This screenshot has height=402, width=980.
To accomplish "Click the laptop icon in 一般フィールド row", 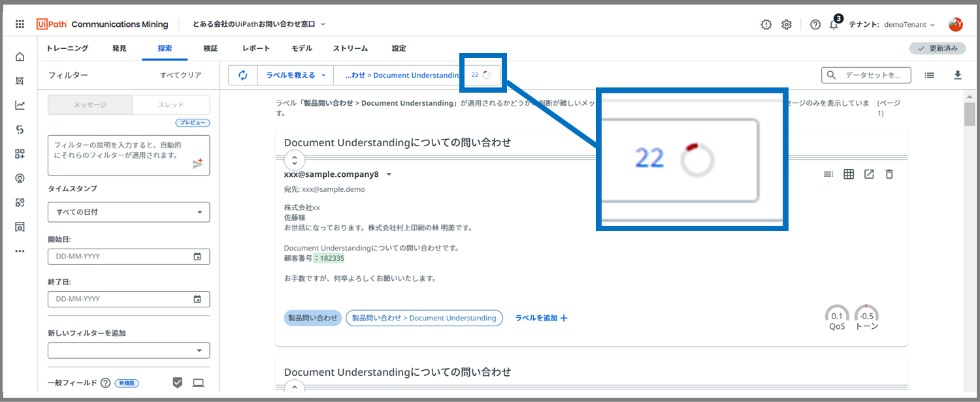I will tap(199, 383).
